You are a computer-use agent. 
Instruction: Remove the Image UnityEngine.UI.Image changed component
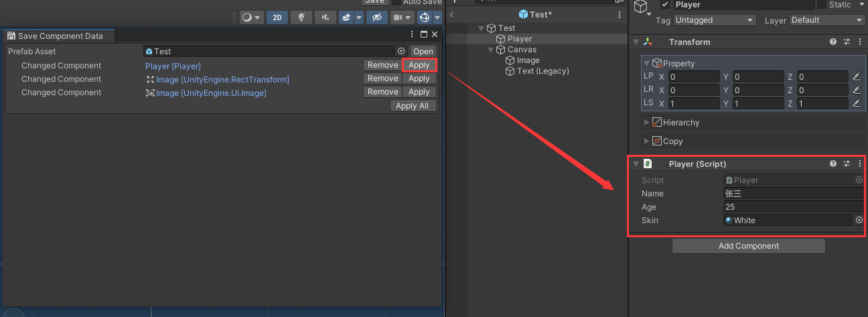click(383, 92)
